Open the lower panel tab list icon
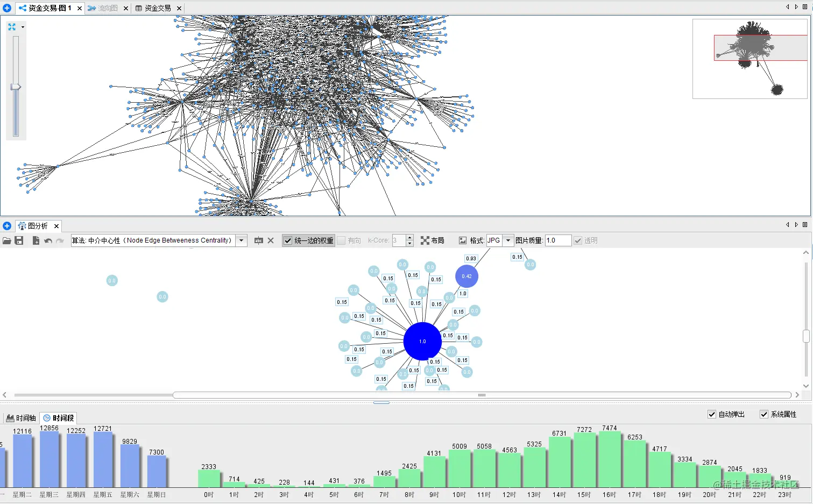The height and width of the screenshot is (504, 813). tap(805, 225)
